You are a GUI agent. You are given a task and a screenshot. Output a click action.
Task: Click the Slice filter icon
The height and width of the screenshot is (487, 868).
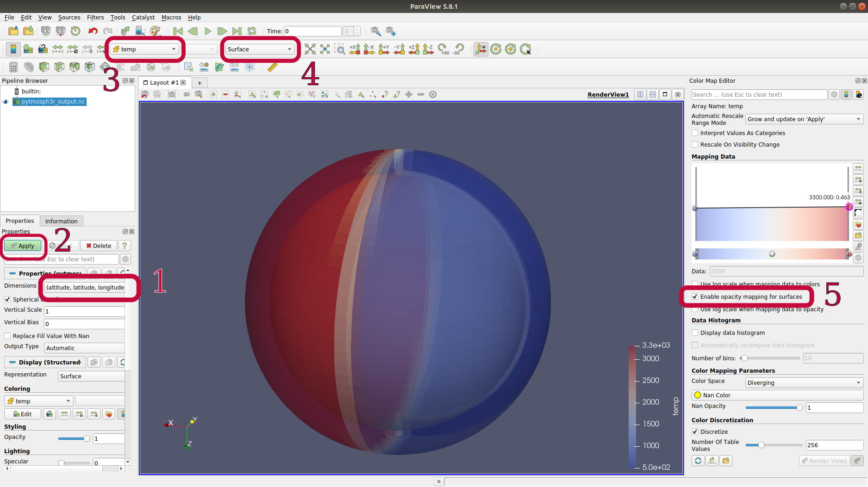coord(59,67)
